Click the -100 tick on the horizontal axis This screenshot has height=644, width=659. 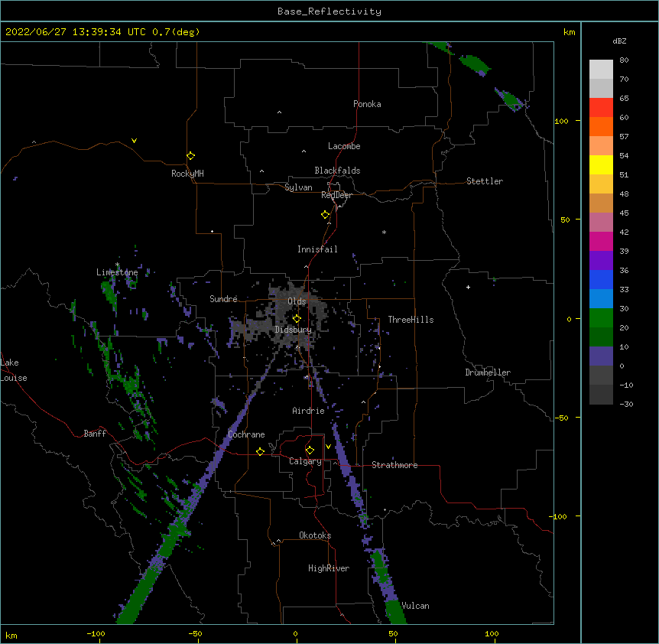[96, 633]
